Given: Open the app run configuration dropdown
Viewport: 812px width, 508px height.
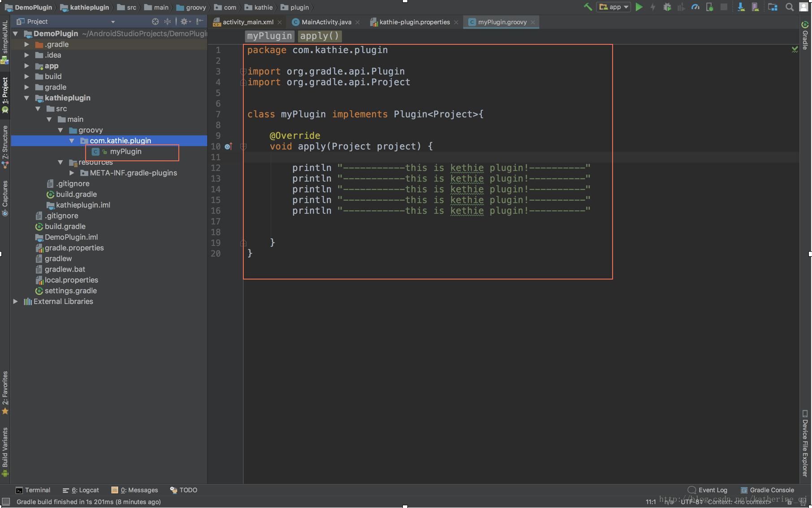Looking at the screenshot, I should [614, 7].
